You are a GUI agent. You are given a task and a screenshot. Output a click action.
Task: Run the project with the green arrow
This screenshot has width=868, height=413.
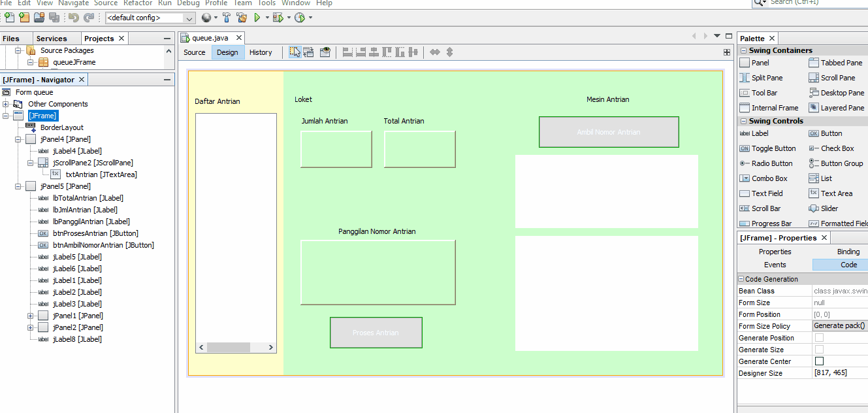(258, 18)
